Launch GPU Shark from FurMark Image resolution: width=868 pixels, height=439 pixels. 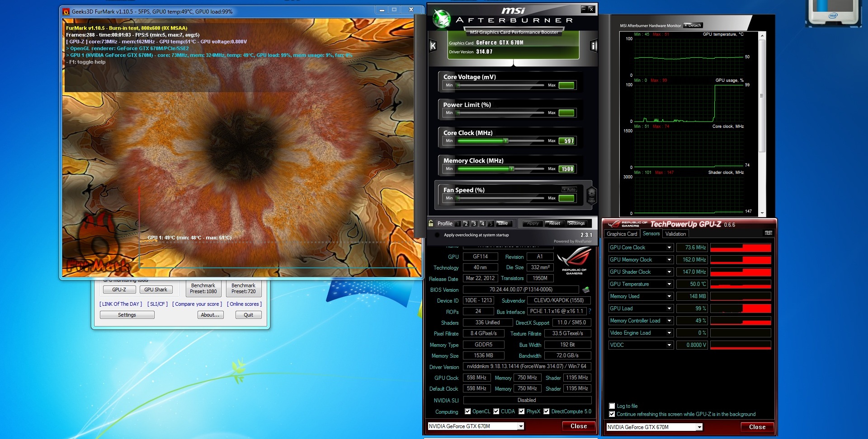[156, 290]
